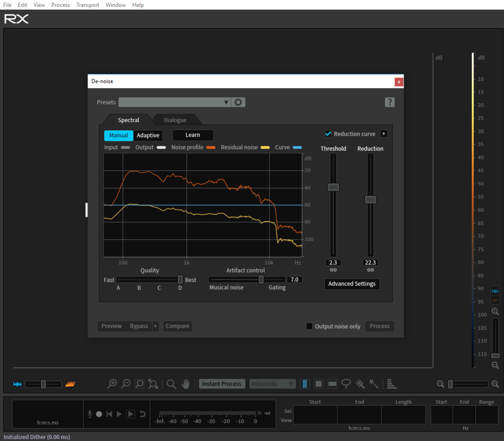This screenshot has width=504, height=441.
Task: Expand the Attenuate dropdown
Action: (273, 384)
